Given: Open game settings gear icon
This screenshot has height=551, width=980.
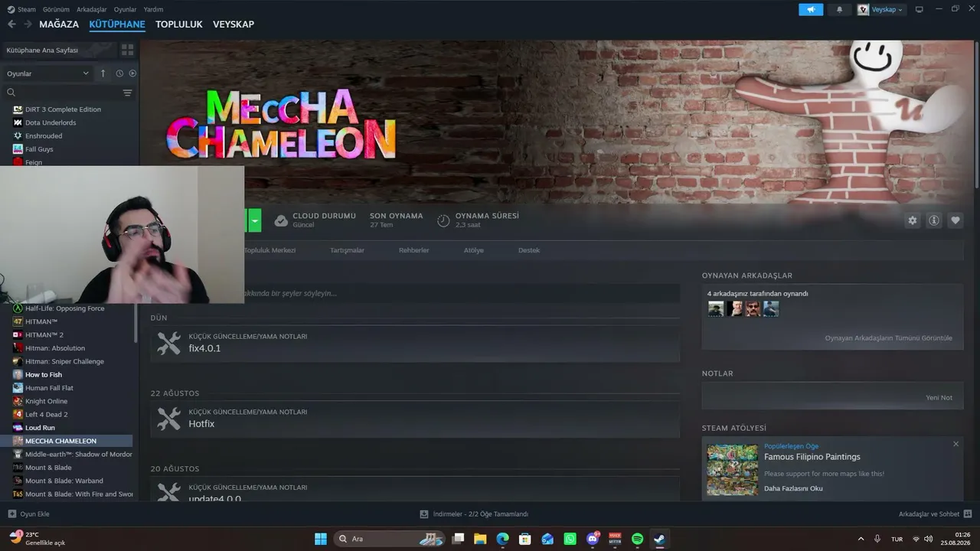Looking at the screenshot, I should [913, 220].
